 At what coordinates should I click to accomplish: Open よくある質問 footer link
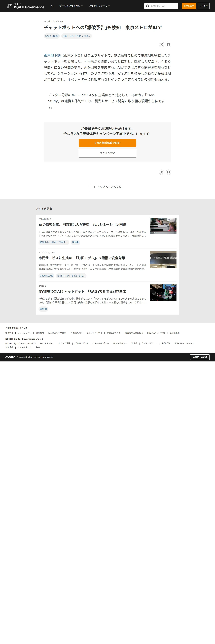(64, 344)
